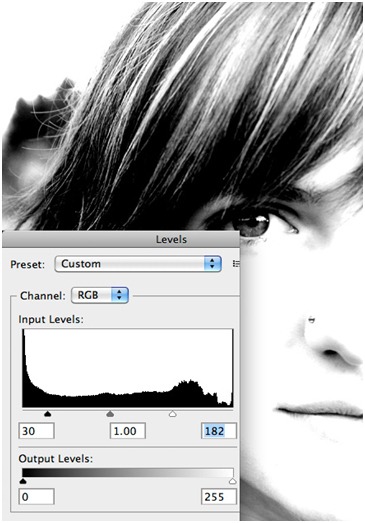Click the Channel dropdown stepper arrows
The width and height of the screenshot is (365, 523).
click(119, 295)
